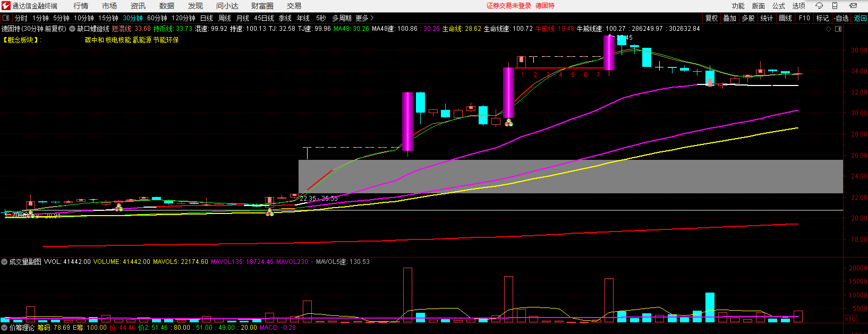868x334 pixels.
Task: Select the 30分钟 period tab
Action: coord(133,18)
